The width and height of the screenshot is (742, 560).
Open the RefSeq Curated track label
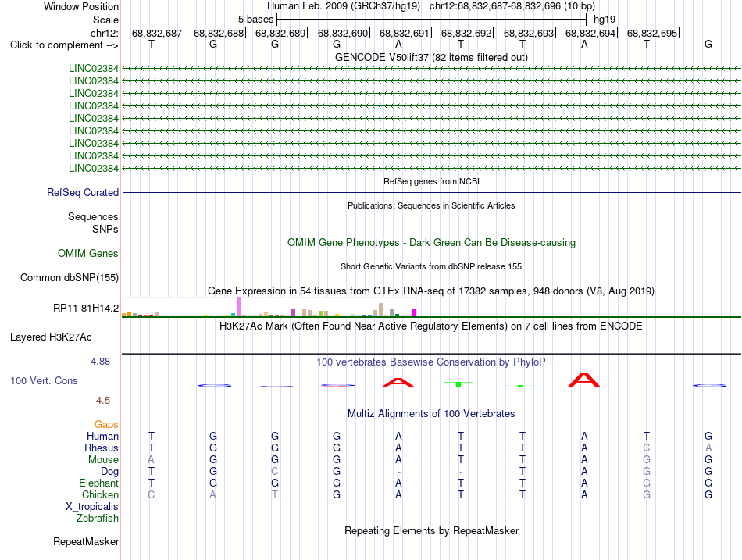tap(83, 193)
